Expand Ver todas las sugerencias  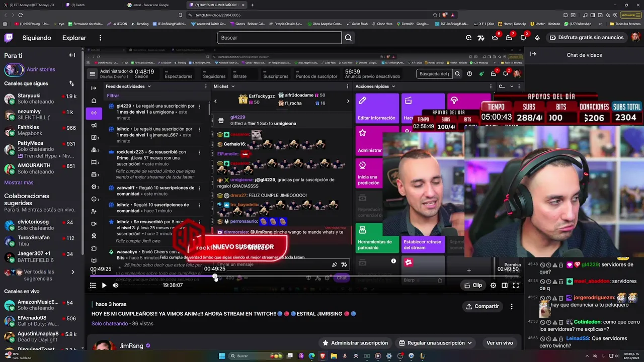[40, 275]
